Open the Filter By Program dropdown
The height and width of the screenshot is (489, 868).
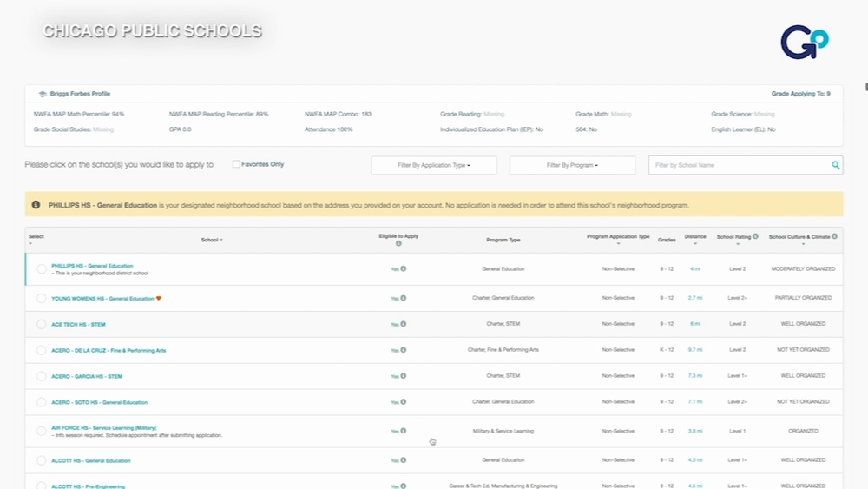(x=572, y=165)
